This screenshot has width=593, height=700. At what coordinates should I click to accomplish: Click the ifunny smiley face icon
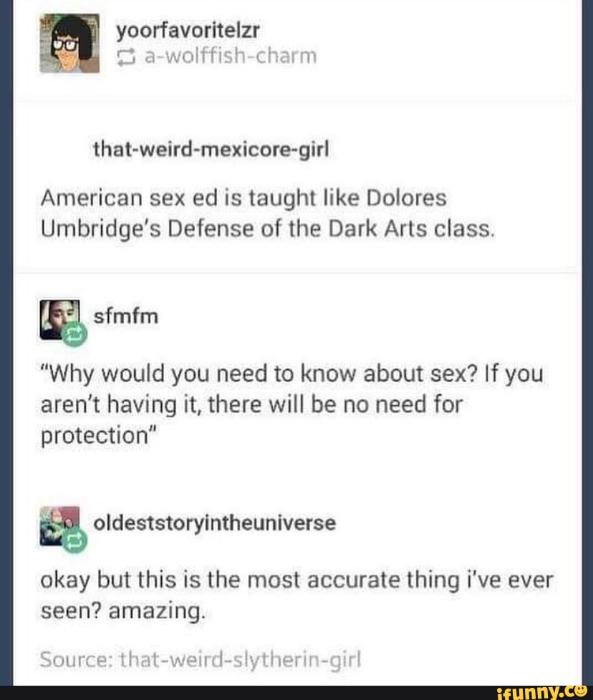[582, 692]
